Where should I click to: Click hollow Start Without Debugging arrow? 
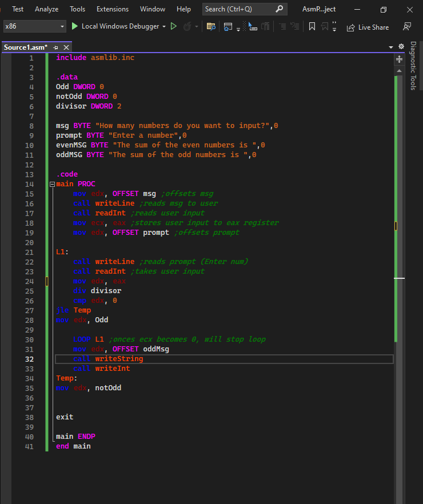point(174,26)
